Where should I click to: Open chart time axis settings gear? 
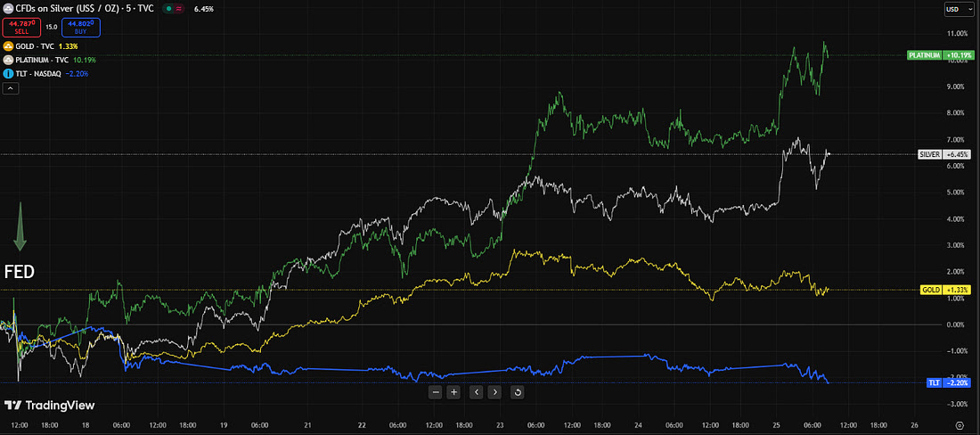(960, 425)
